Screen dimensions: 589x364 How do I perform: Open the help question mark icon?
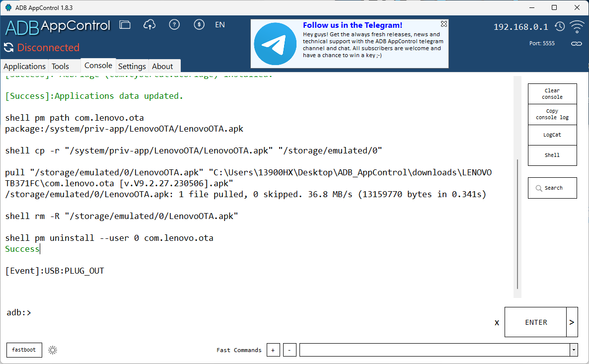174,25
